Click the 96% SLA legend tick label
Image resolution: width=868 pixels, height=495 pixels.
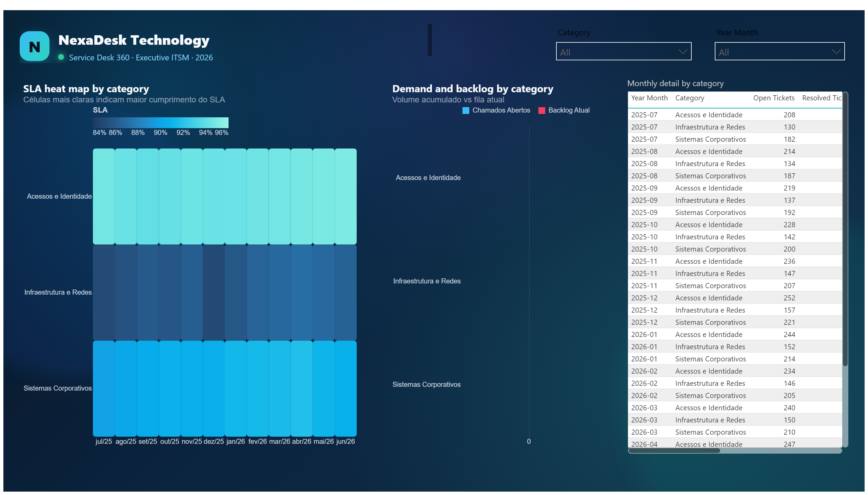221,133
